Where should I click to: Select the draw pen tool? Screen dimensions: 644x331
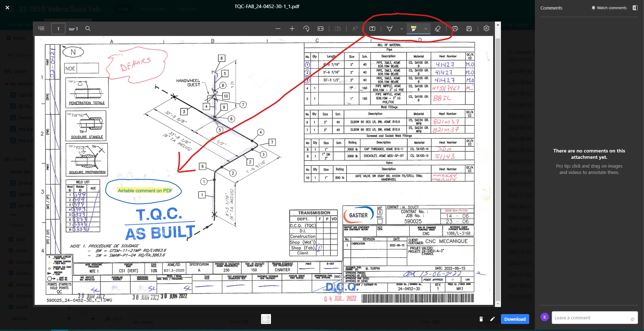(390, 29)
